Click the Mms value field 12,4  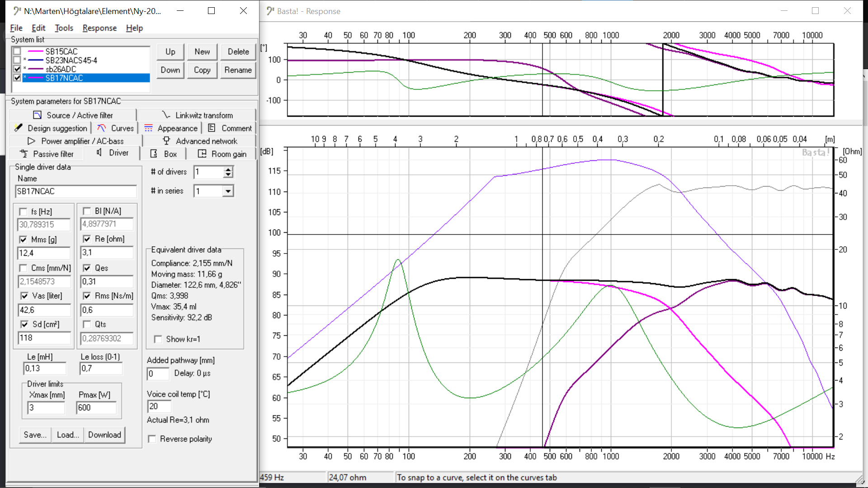(x=44, y=253)
